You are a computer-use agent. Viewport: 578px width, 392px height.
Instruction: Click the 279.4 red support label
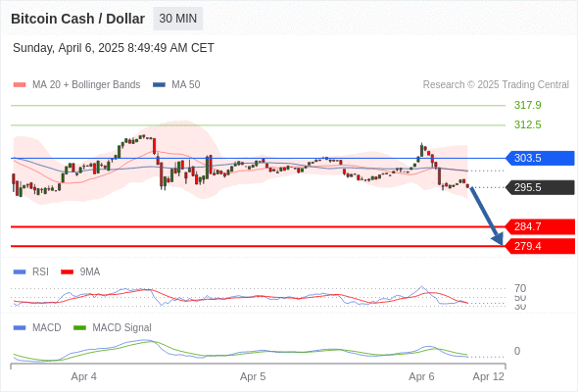pyautogui.click(x=540, y=246)
